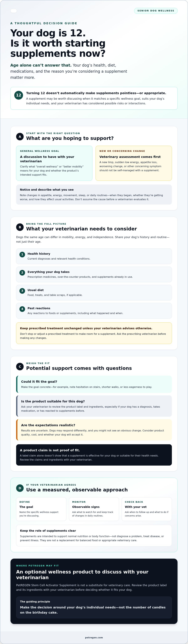Click the Could it fit the goal? panel
The width and height of the screenshot is (188, 644).
pos(94,384)
